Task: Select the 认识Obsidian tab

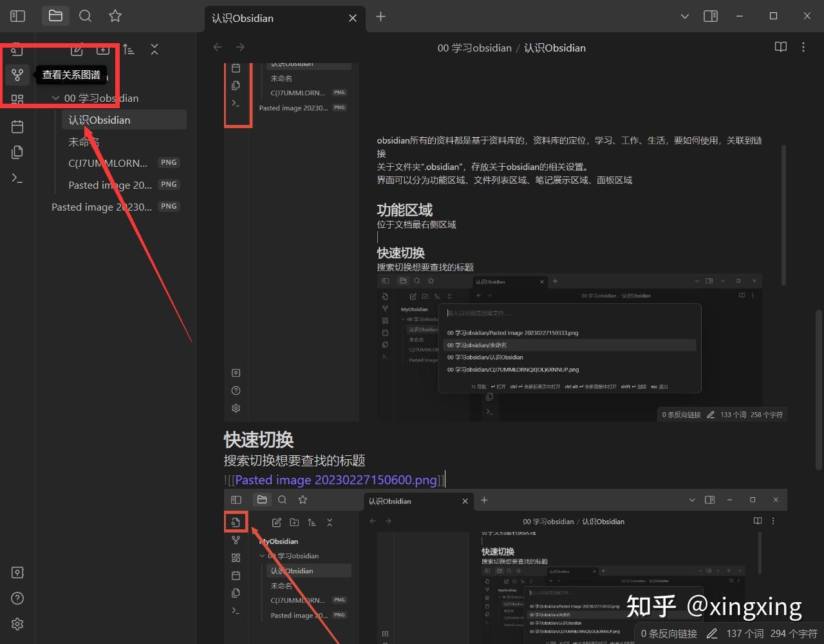Action: pos(285,18)
